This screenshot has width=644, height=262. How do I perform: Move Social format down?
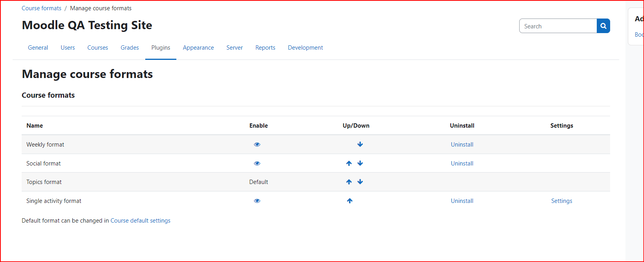pyautogui.click(x=360, y=164)
